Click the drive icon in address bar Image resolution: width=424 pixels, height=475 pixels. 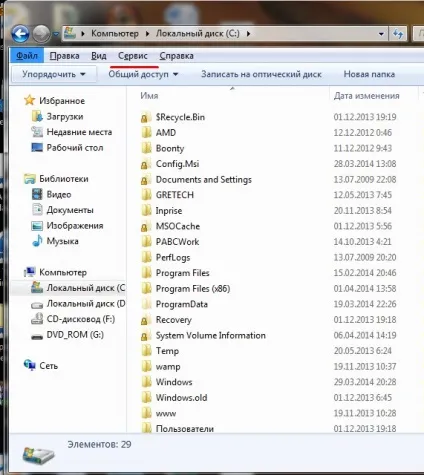(x=70, y=33)
